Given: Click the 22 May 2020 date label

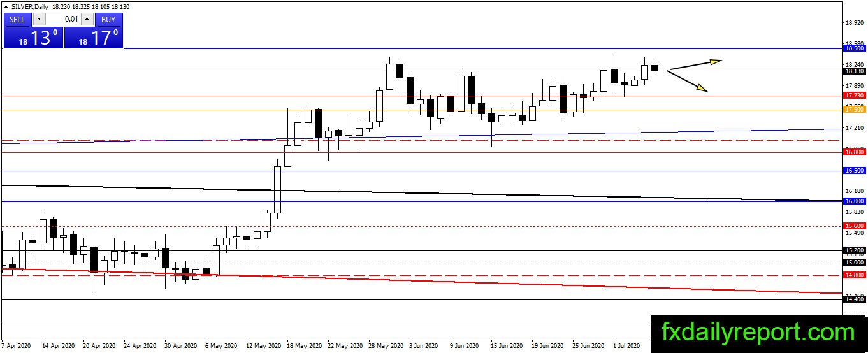Looking at the screenshot, I should (345, 346).
